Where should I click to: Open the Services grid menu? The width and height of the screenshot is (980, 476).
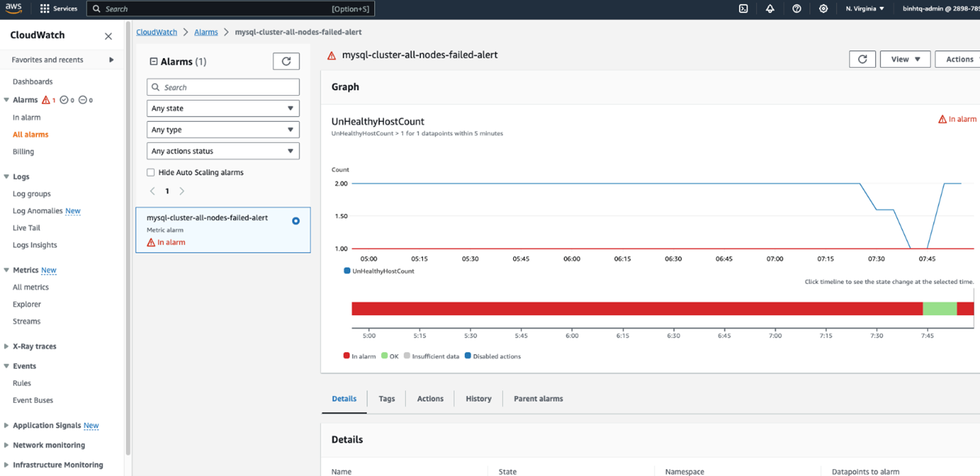click(58, 9)
